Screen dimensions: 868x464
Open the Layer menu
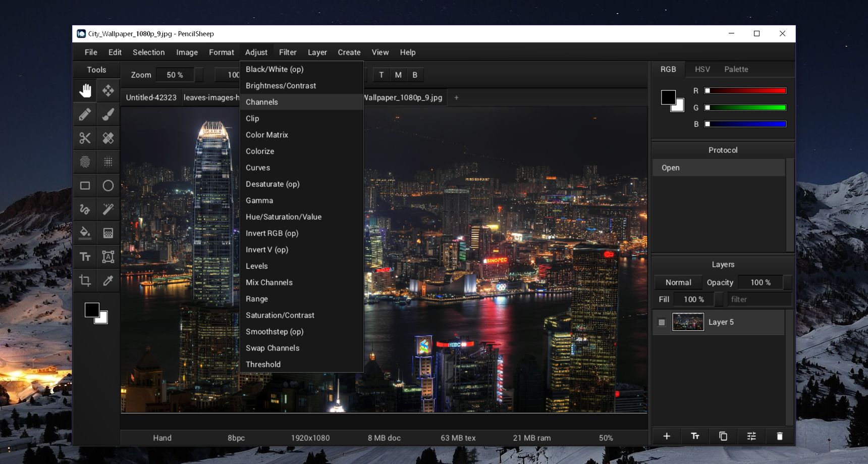pyautogui.click(x=317, y=53)
